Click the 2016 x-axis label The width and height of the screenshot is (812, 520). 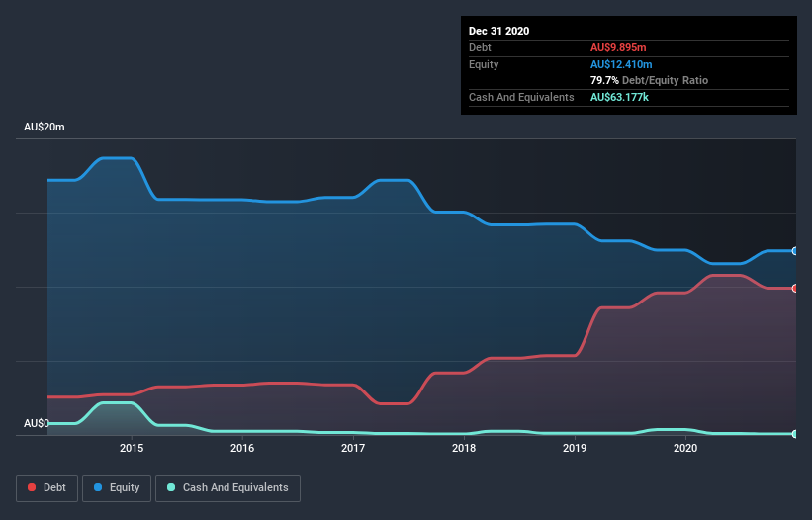pyautogui.click(x=242, y=448)
